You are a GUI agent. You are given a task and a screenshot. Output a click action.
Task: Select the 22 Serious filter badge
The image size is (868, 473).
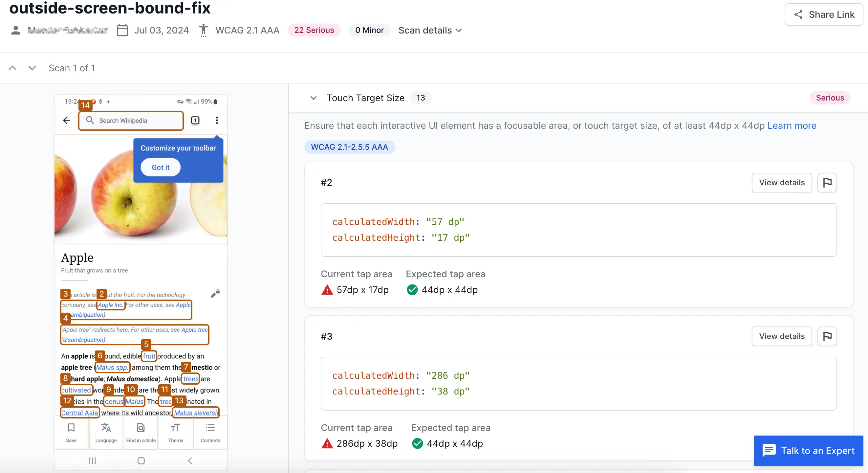tap(314, 30)
